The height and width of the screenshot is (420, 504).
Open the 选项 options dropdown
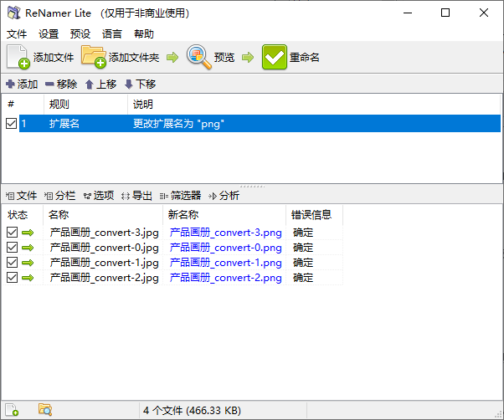point(99,196)
